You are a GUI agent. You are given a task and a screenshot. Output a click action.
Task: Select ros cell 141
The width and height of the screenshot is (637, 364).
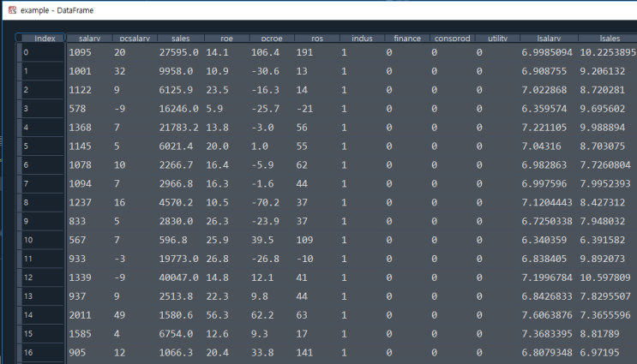pos(304,352)
